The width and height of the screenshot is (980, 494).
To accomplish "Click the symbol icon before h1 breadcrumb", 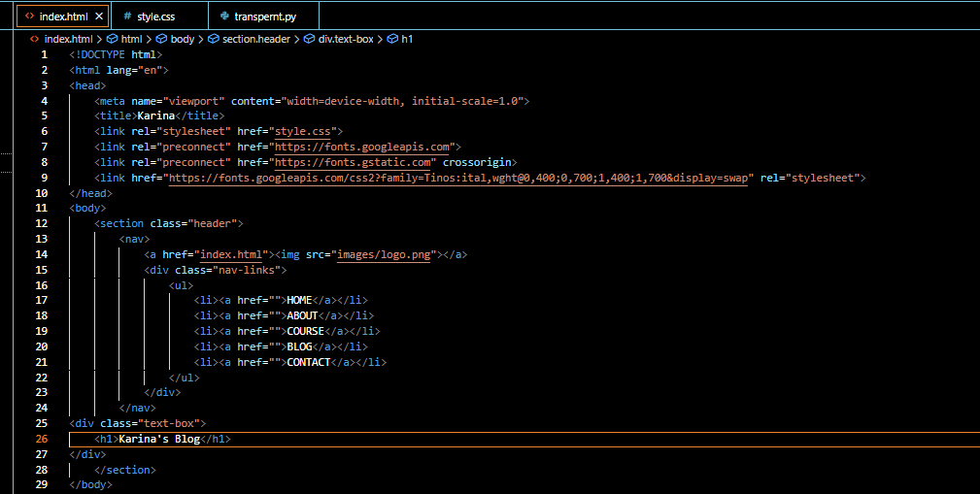I will pos(392,39).
